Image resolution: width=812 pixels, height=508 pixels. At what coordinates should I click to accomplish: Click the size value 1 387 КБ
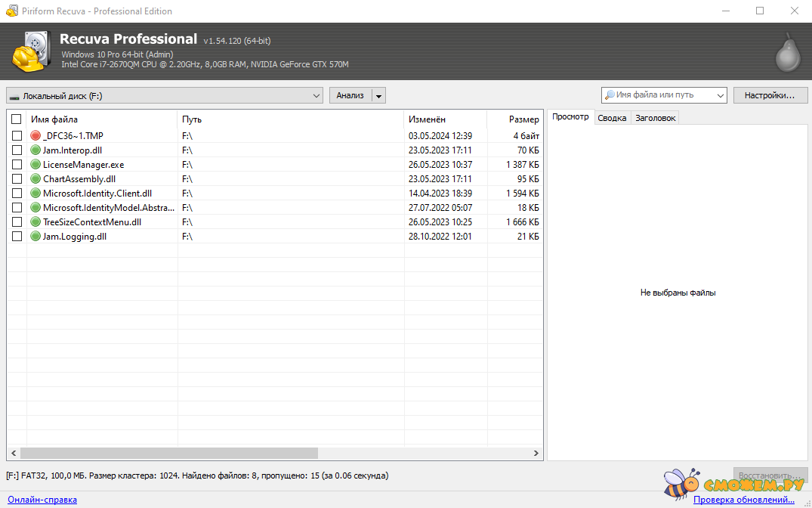(523, 165)
